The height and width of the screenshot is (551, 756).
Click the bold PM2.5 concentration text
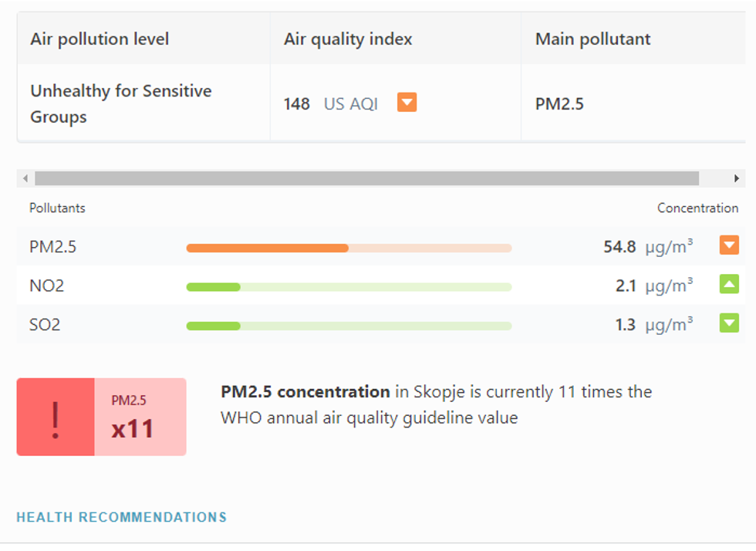305,392
